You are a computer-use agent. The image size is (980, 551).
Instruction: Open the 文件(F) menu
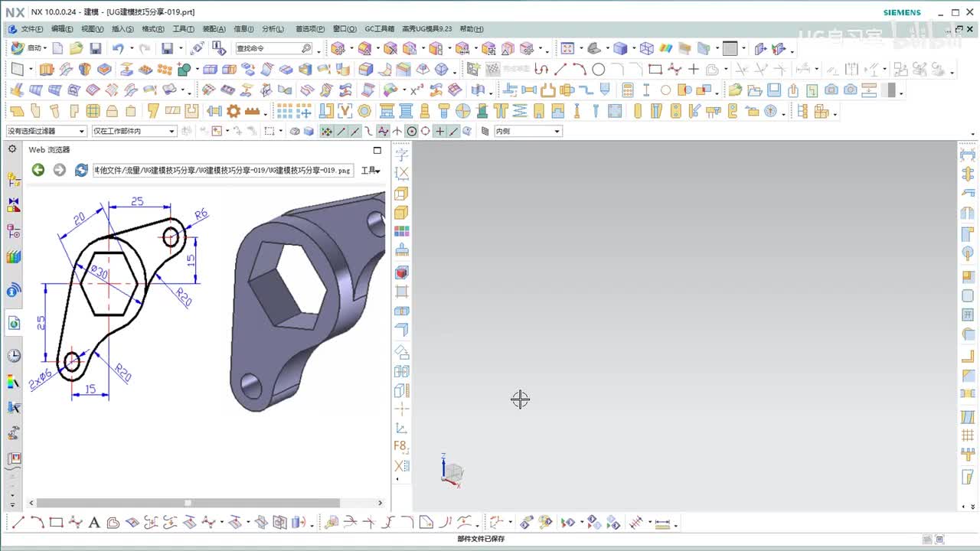pyautogui.click(x=31, y=29)
